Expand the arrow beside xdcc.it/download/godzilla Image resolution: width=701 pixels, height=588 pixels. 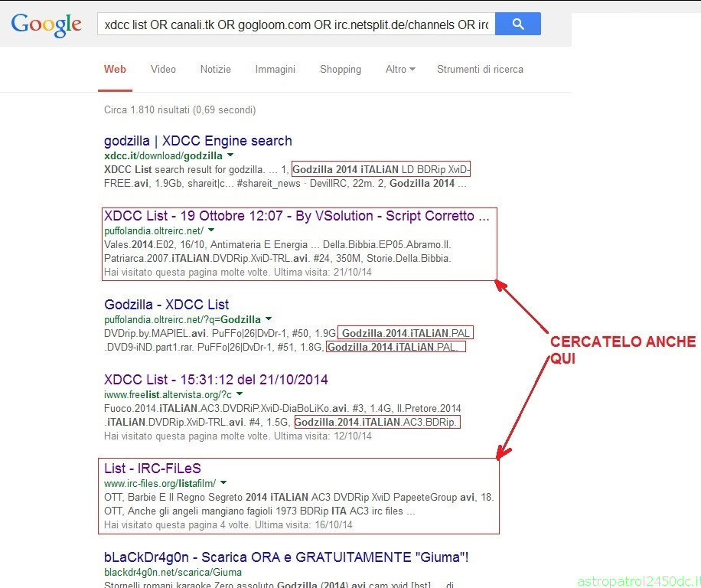pos(230,155)
